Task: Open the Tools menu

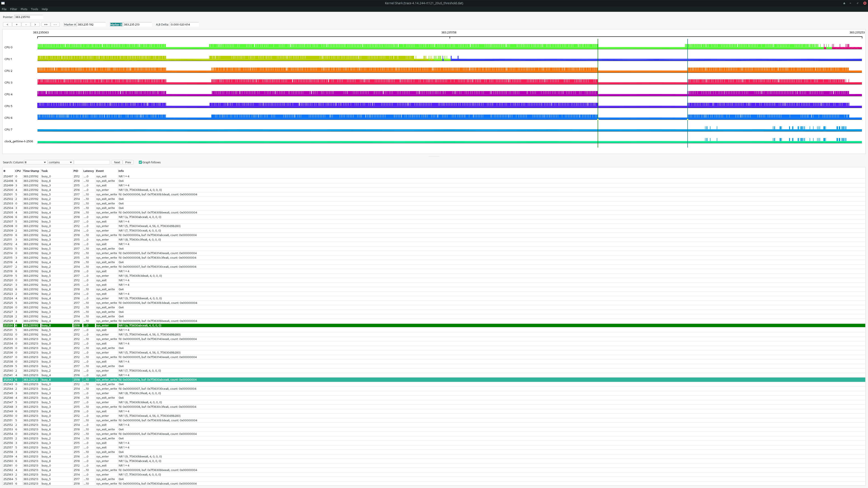Action: point(34,9)
